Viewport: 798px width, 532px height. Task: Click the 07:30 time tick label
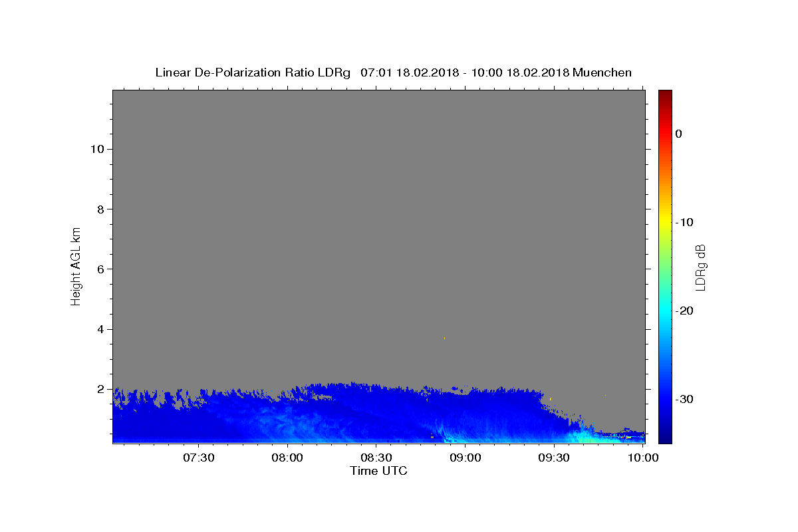click(199, 458)
